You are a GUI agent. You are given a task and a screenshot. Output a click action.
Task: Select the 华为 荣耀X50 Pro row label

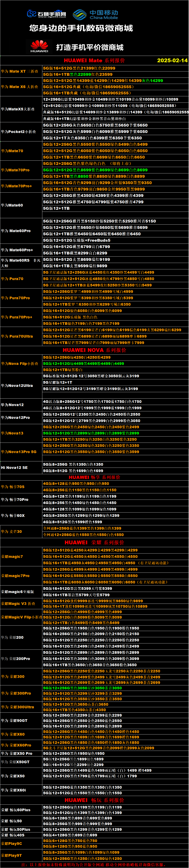pos(17,753)
